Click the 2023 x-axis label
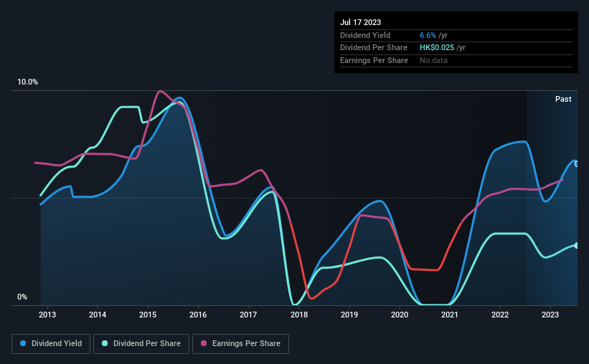This screenshot has height=364, width=589. [550, 315]
